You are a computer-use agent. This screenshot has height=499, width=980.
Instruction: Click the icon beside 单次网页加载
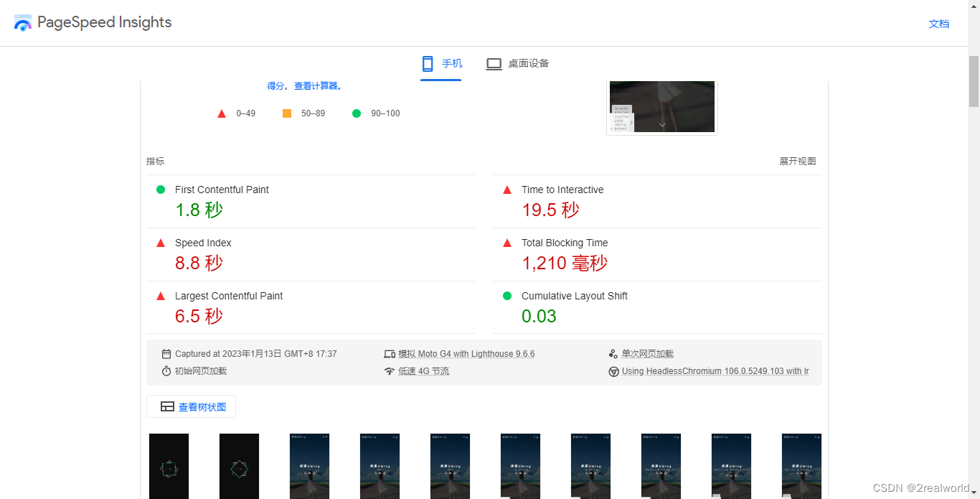613,354
